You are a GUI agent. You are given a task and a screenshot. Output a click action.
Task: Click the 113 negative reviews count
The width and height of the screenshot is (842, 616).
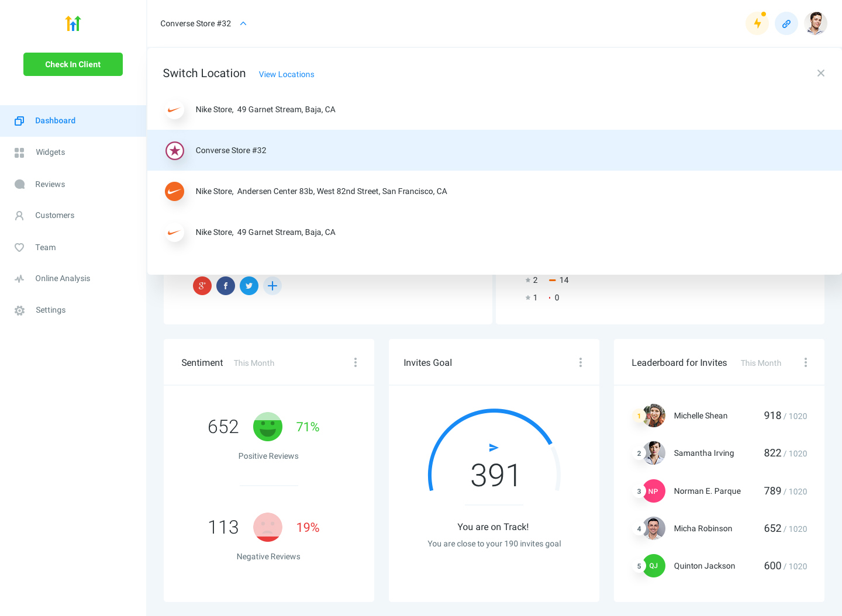coord(223,527)
